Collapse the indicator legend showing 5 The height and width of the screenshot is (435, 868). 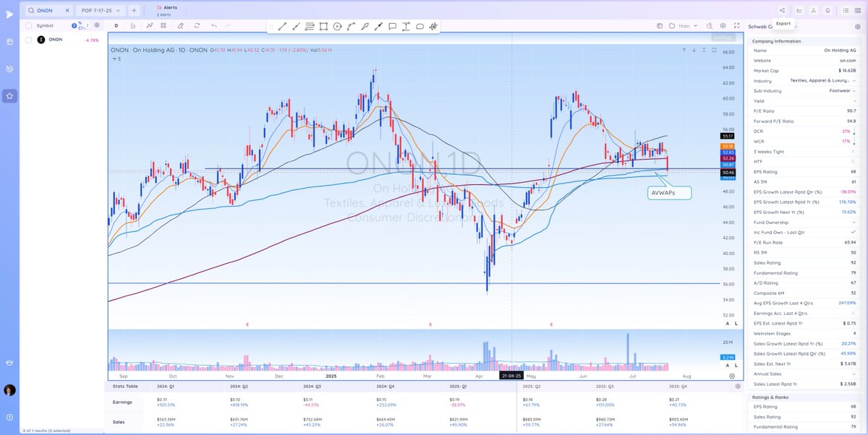pyautogui.click(x=116, y=59)
